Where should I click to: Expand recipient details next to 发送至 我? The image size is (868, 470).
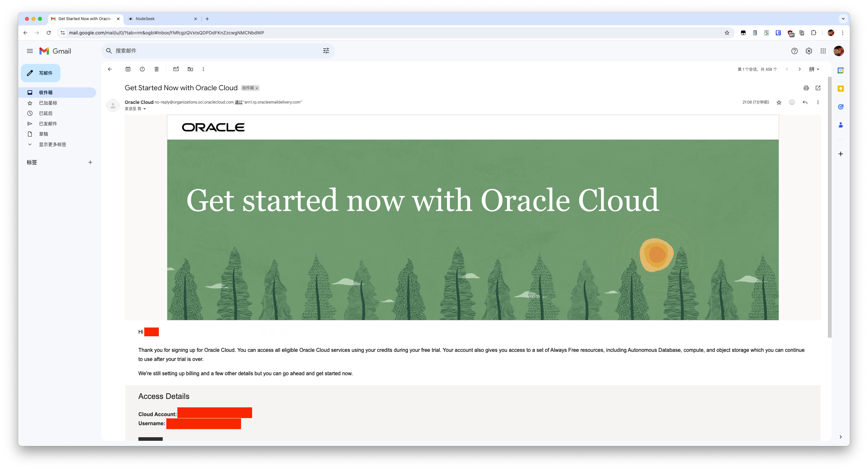(x=145, y=109)
